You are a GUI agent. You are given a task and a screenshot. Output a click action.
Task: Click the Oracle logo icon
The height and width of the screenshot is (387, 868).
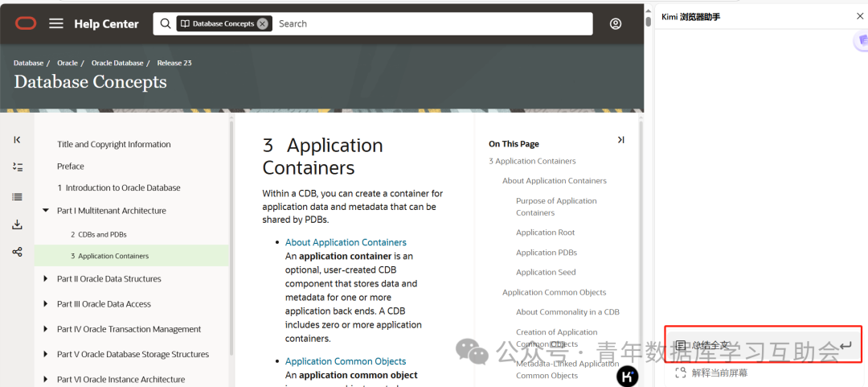26,23
